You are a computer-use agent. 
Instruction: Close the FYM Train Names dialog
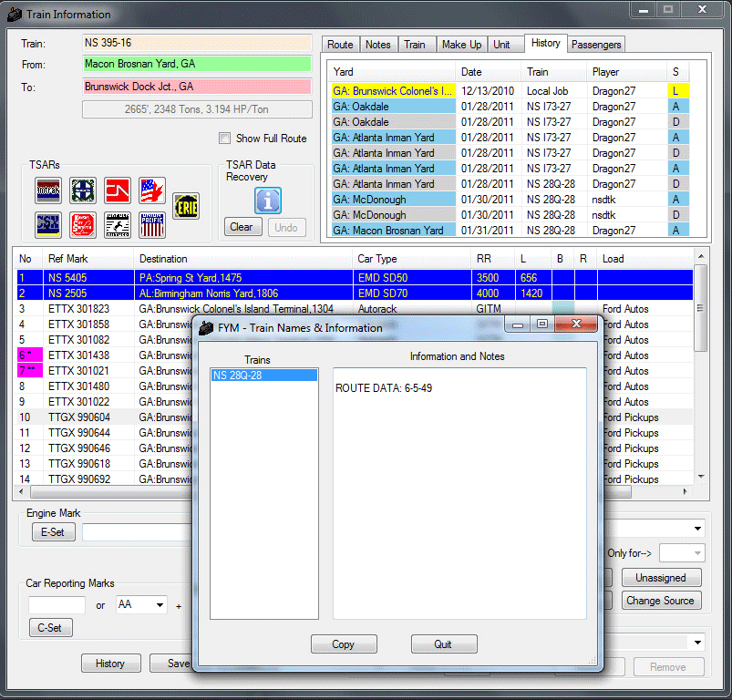coord(576,324)
